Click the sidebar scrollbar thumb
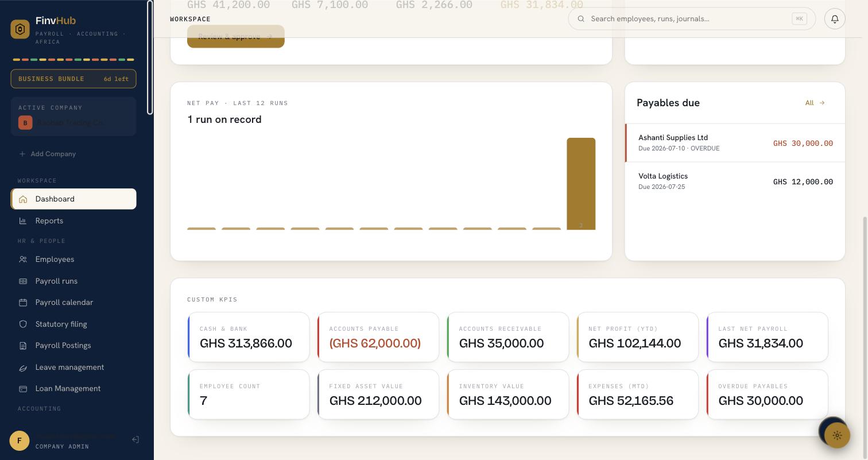 pos(150,57)
